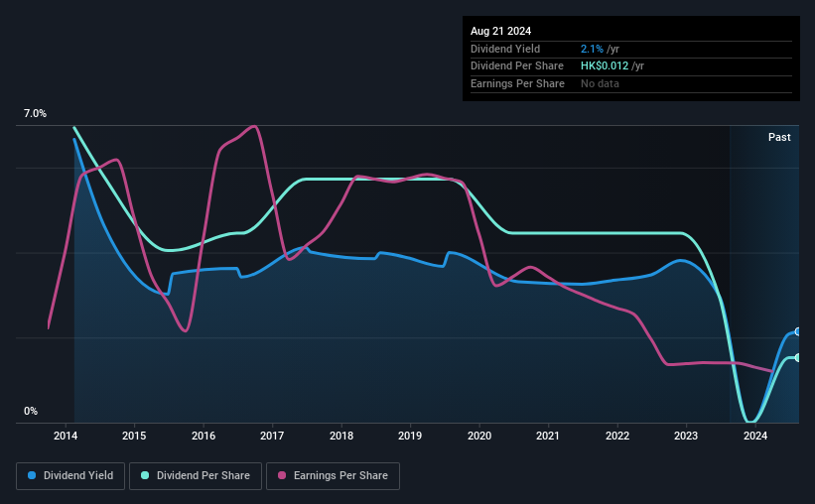815x504 pixels.
Task: Click the teal Dividend Per Share endpoint marker
Action: pos(798,357)
